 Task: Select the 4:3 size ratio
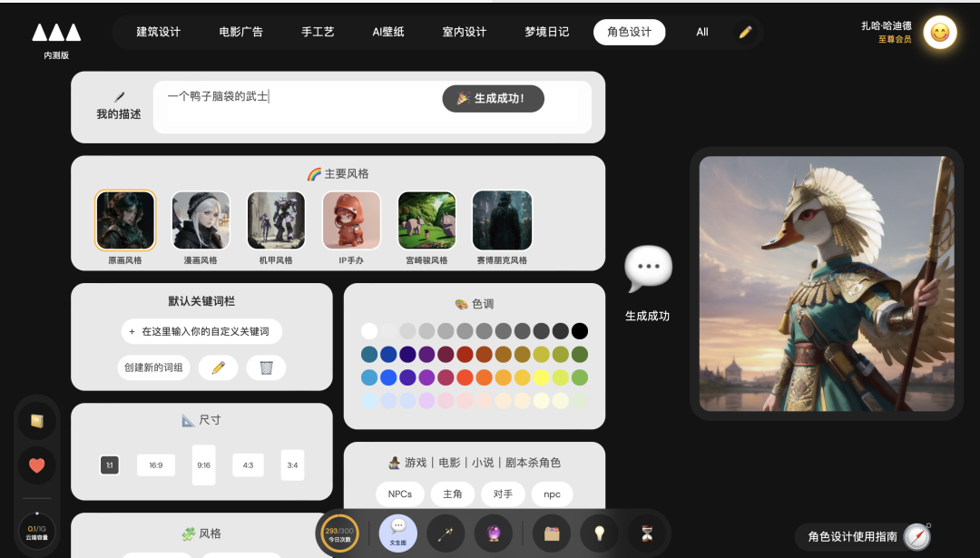pos(248,465)
